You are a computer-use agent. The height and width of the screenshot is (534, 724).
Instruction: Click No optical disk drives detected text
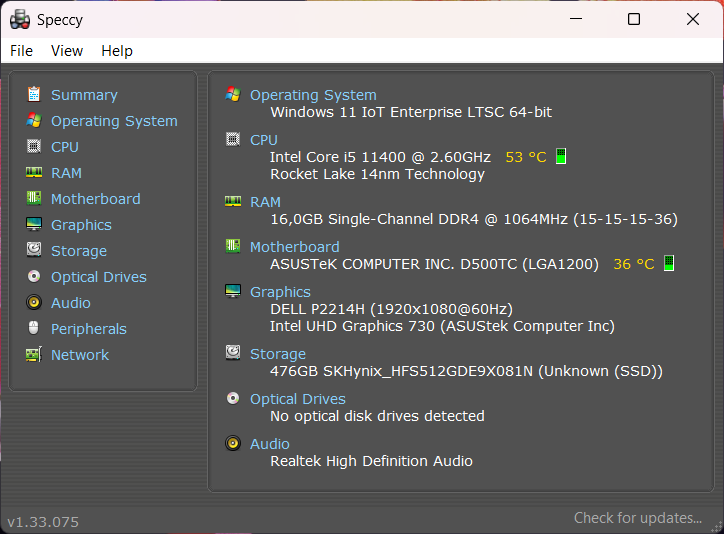point(377,416)
